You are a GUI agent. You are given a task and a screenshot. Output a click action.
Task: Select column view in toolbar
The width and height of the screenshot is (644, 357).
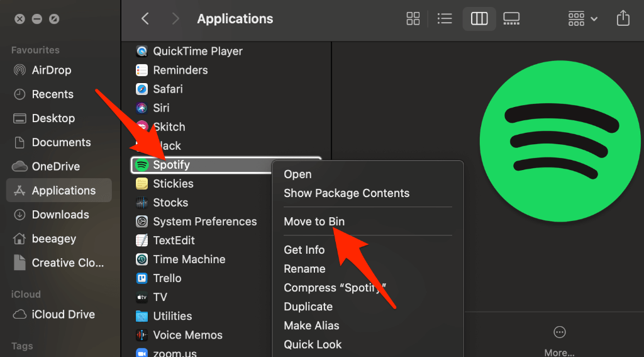coord(479,19)
